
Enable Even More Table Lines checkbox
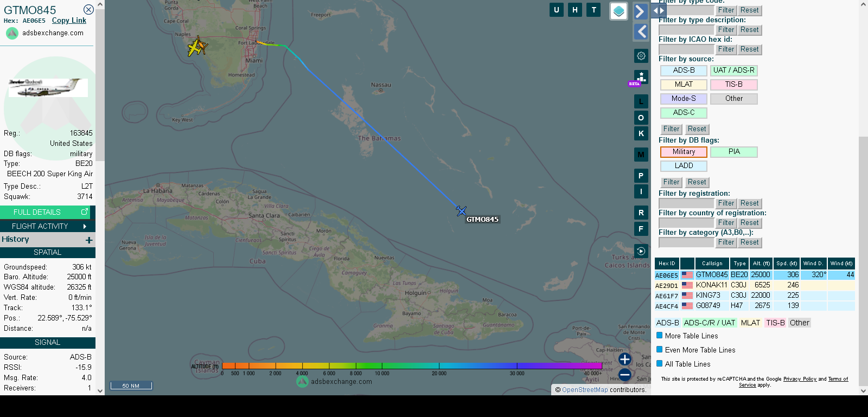coord(660,350)
